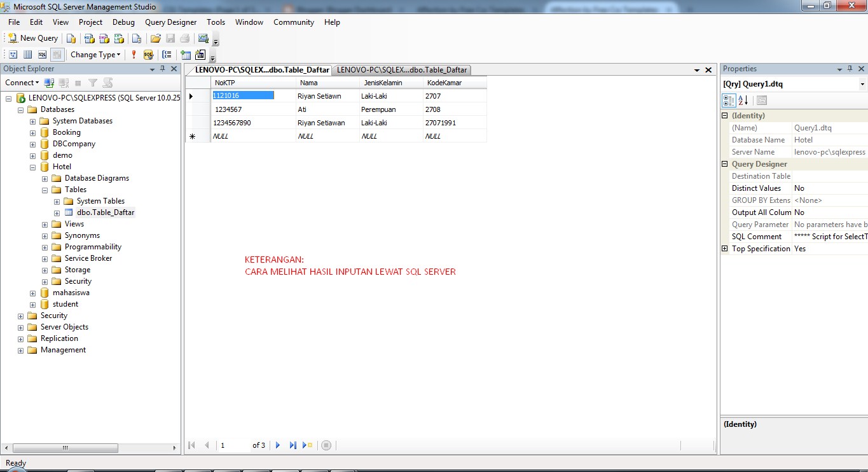Viewport: 868px width, 472px height.
Task: Click the Open File toolbar icon
Action: pos(156,38)
